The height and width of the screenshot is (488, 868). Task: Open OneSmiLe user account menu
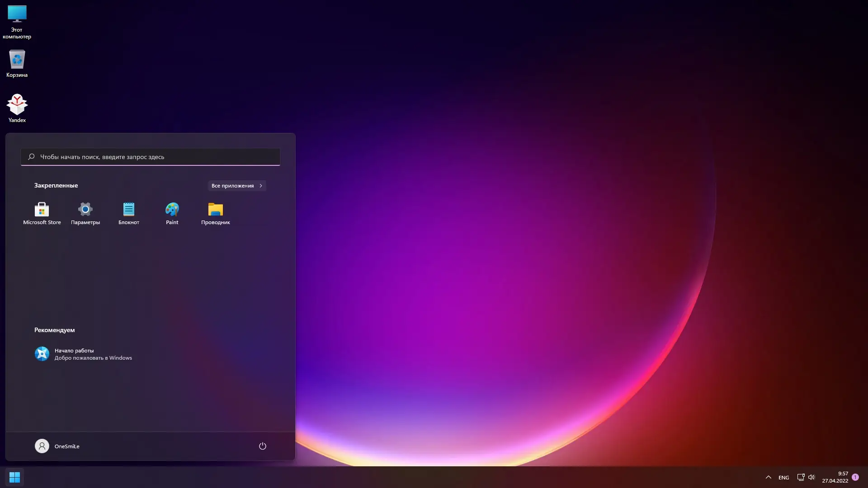pyautogui.click(x=57, y=446)
